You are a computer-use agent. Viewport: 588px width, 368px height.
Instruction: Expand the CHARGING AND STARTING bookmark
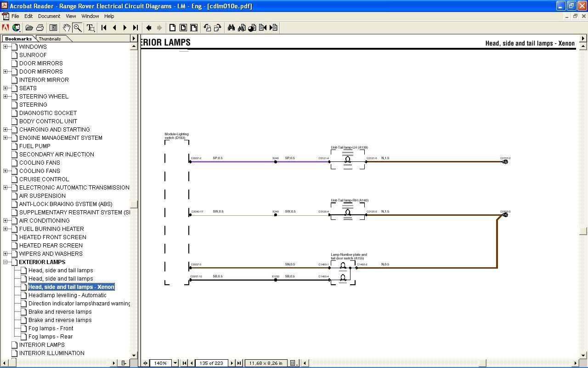(x=6, y=129)
